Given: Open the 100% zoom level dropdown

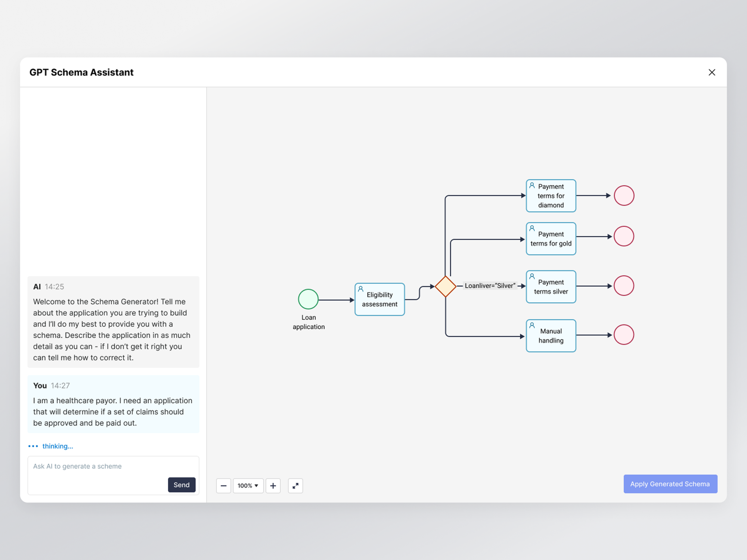Looking at the screenshot, I should pyautogui.click(x=248, y=486).
